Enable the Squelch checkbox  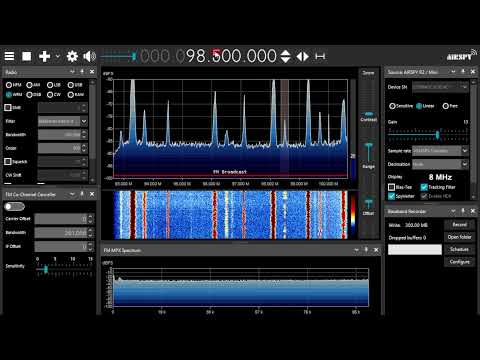(8, 162)
